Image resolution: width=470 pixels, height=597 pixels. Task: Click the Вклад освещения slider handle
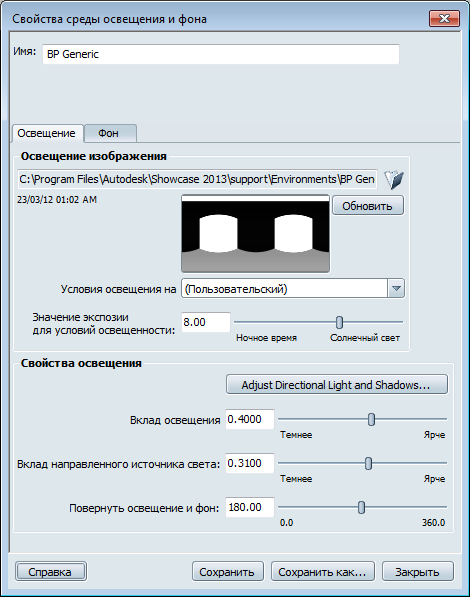371,420
